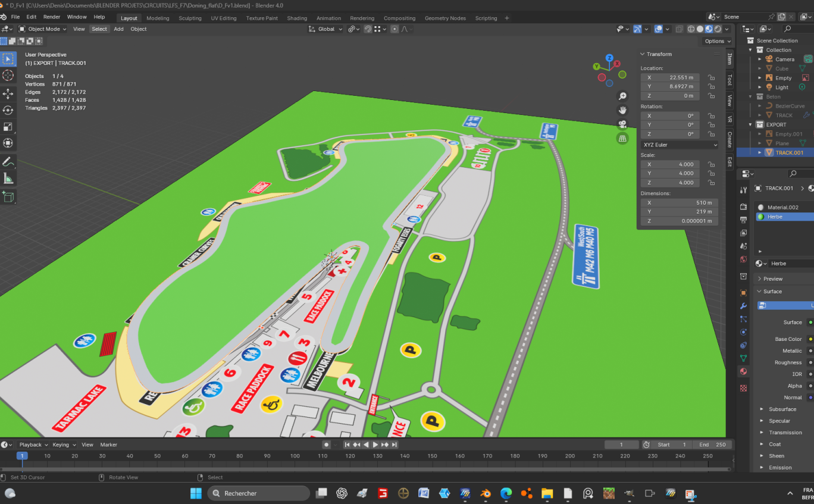Switch to the Shading workspace tab
Image resolution: width=814 pixels, height=504 pixels.
coord(297,18)
